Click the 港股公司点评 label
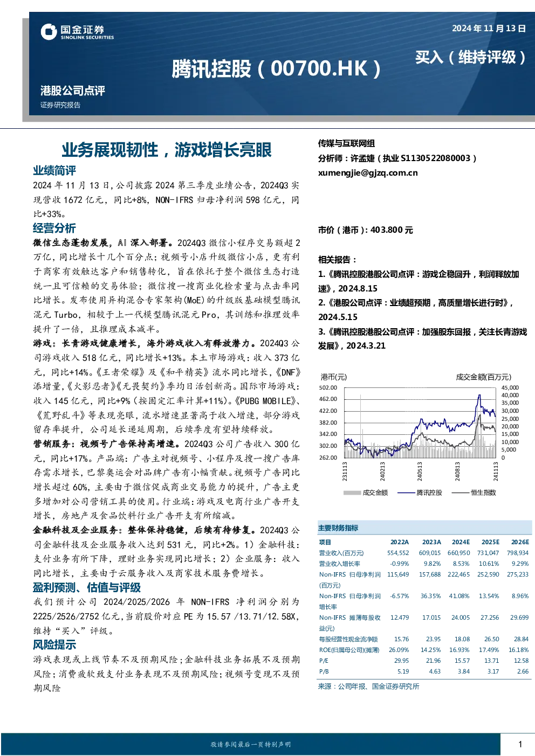 click(x=73, y=91)
